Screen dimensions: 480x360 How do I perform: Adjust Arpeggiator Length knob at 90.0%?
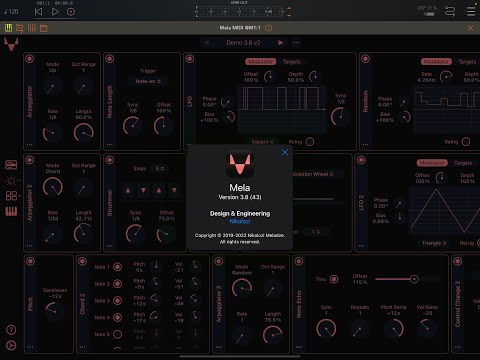(83, 133)
